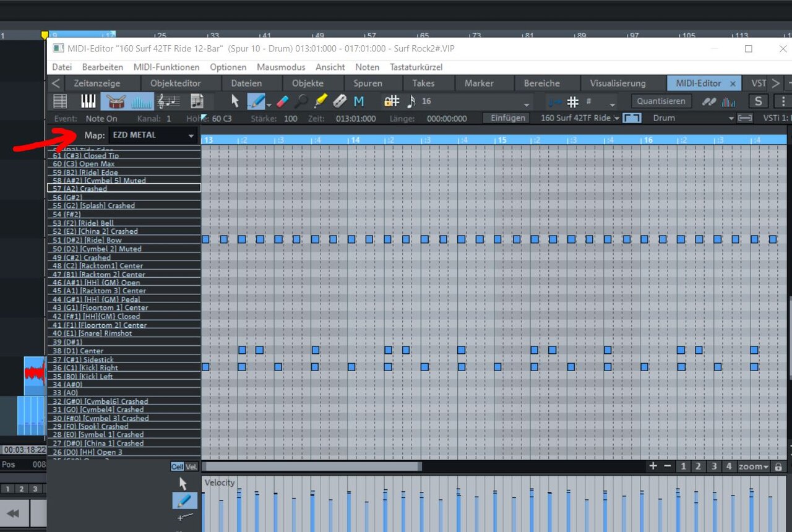Image resolution: width=792 pixels, height=532 pixels.
Task: Recall zoom preset 1
Action: pos(684,466)
